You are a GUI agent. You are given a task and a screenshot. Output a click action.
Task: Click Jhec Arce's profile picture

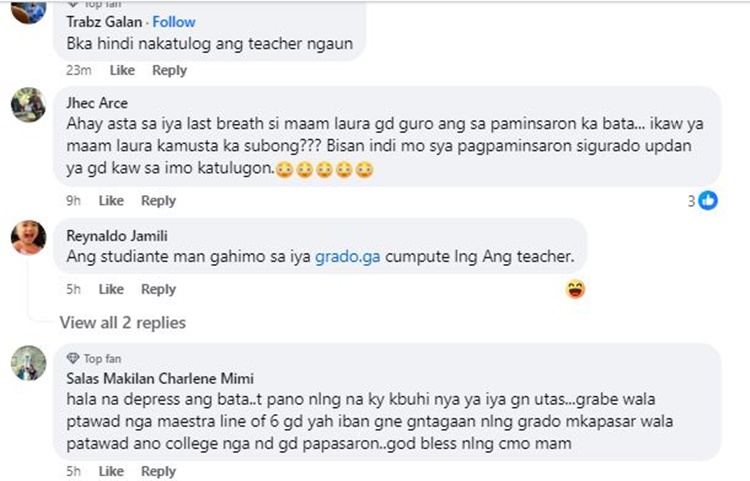click(x=28, y=104)
